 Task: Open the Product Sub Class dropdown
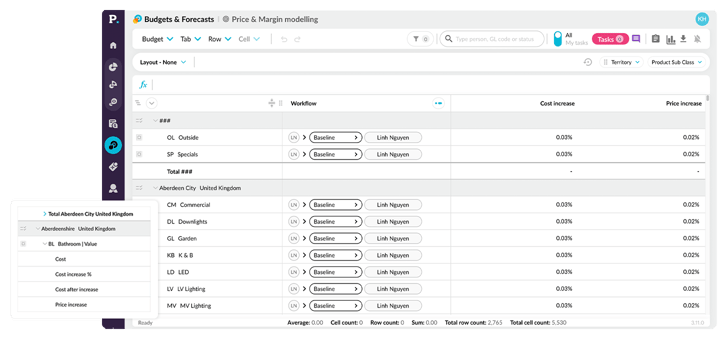676,62
